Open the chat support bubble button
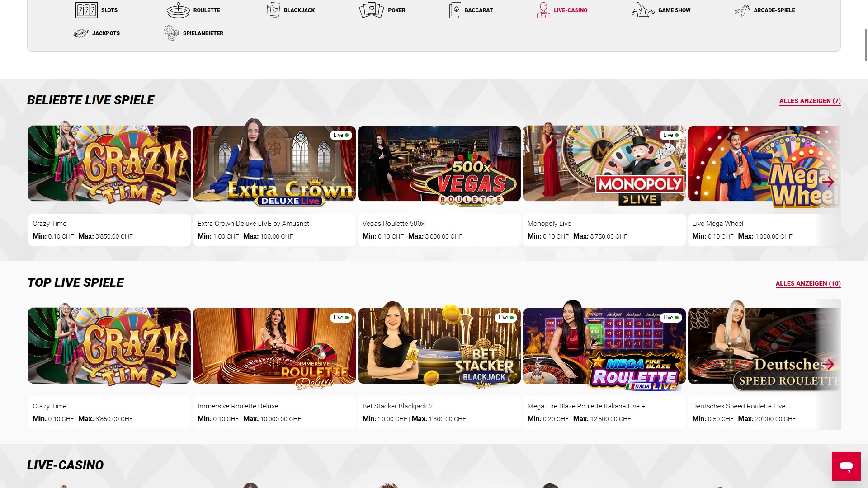868x488 pixels. click(846, 466)
